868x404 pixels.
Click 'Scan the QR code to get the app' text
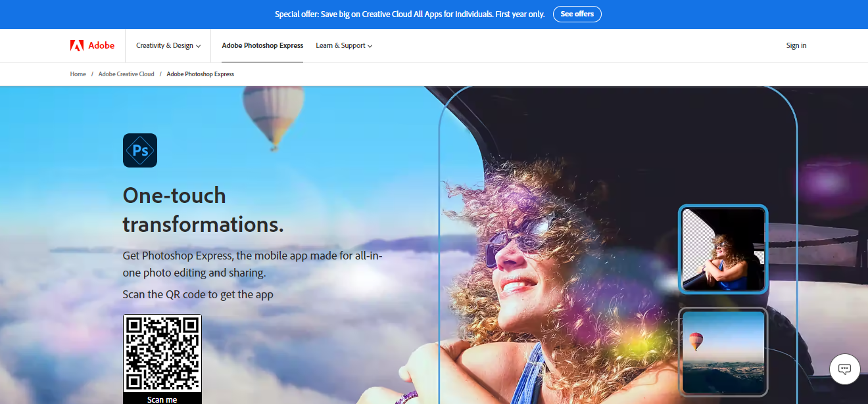pos(198,294)
